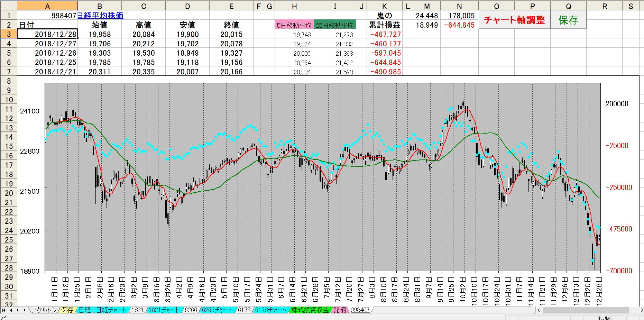Screen dimensions: 644x320
Task: Click the horizontal scrollbar thumb
Action: tap(585, 310)
